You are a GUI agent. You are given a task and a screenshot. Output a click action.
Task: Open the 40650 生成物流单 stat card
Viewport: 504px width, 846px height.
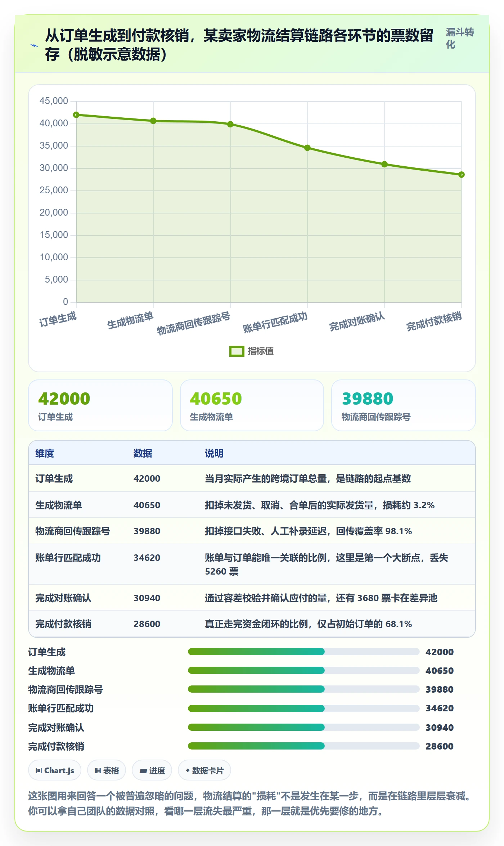point(252,405)
